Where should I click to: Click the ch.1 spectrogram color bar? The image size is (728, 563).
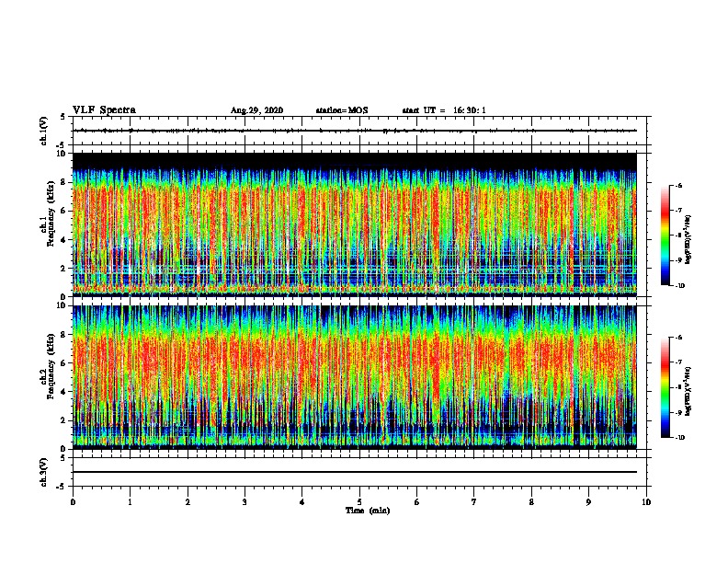[665, 236]
